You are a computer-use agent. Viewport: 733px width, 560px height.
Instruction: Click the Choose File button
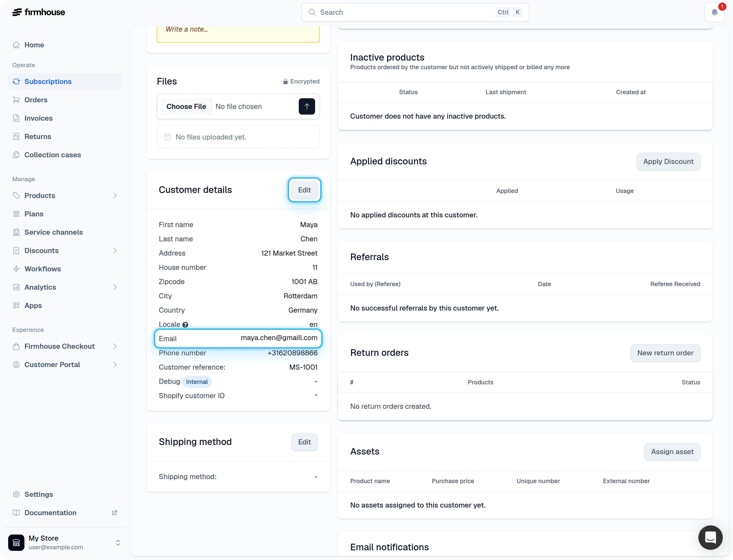click(x=186, y=106)
